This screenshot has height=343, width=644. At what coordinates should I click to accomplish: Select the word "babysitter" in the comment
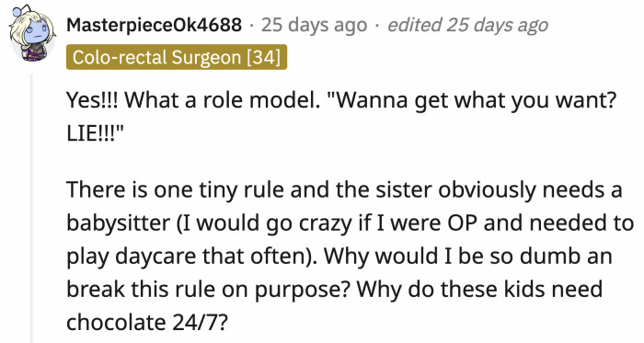tap(119, 224)
